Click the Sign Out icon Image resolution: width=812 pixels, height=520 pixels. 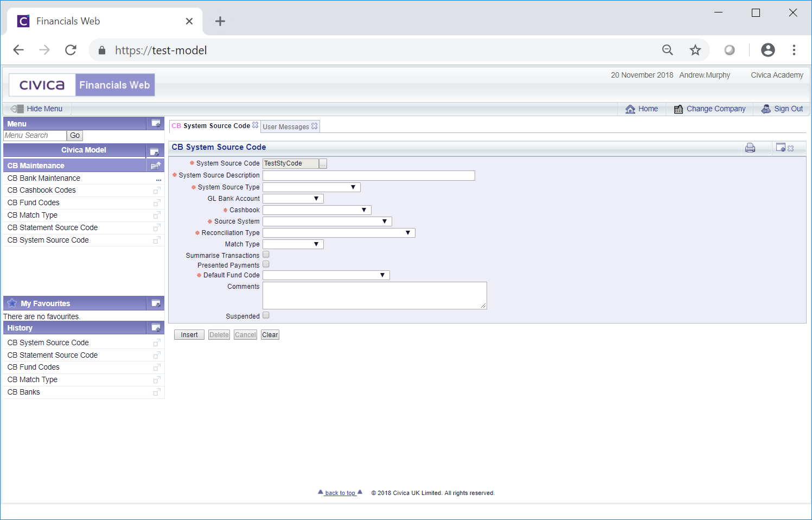766,109
